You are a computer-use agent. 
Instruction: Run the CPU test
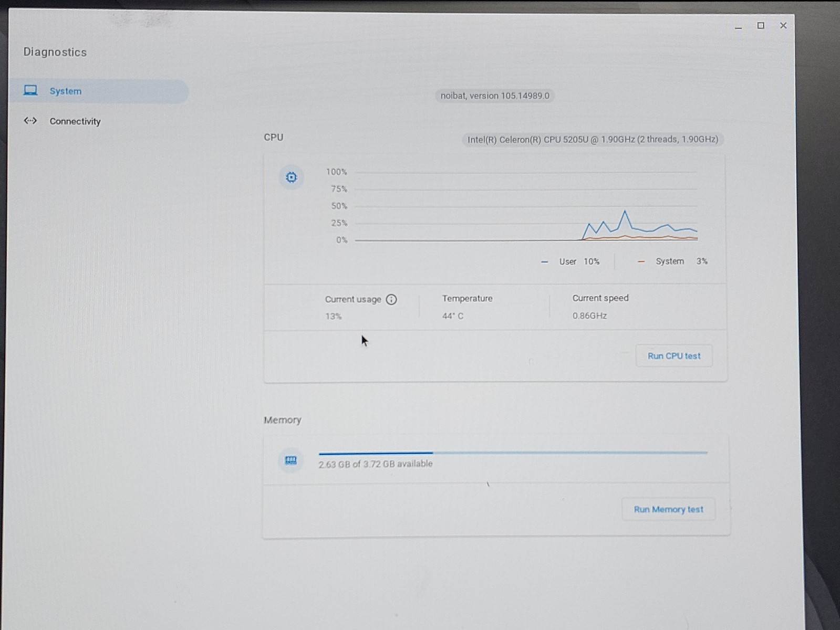[x=674, y=356]
